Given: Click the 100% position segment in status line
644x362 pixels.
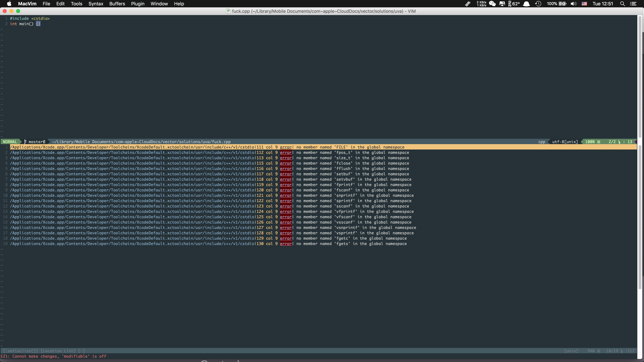Looking at the screenshot, I should [593, 142].
